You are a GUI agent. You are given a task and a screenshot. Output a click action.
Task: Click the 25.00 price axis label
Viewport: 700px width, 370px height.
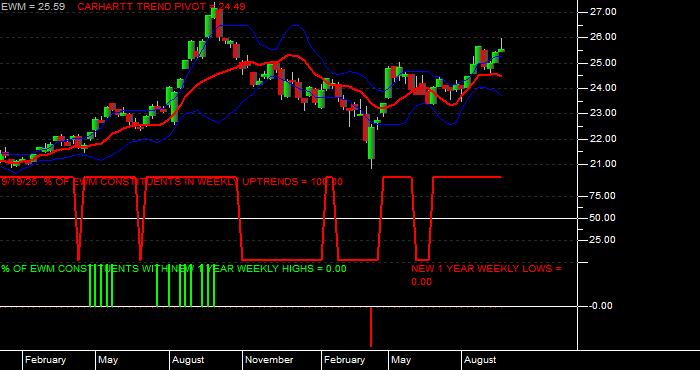click(604, 63)
